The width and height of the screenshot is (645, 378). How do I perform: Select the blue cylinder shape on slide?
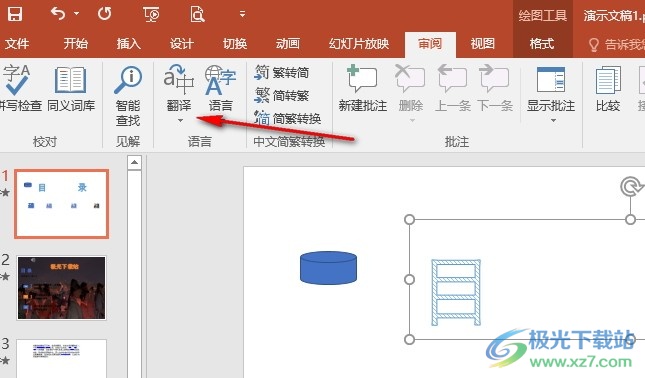click(x=328, y=268)
